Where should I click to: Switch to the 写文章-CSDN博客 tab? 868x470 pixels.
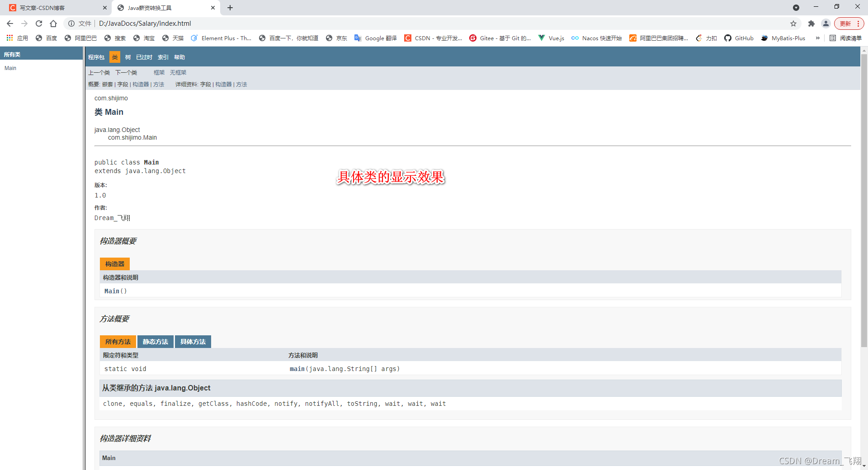(56, 8)
